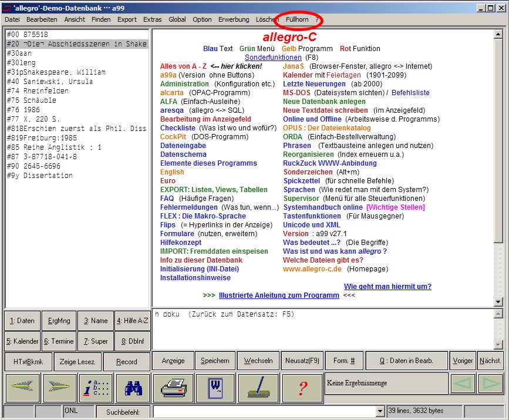
Task: Select record field '#20 Die Abschiedsszenen in Shake'
Action: [x=77, y=44]
